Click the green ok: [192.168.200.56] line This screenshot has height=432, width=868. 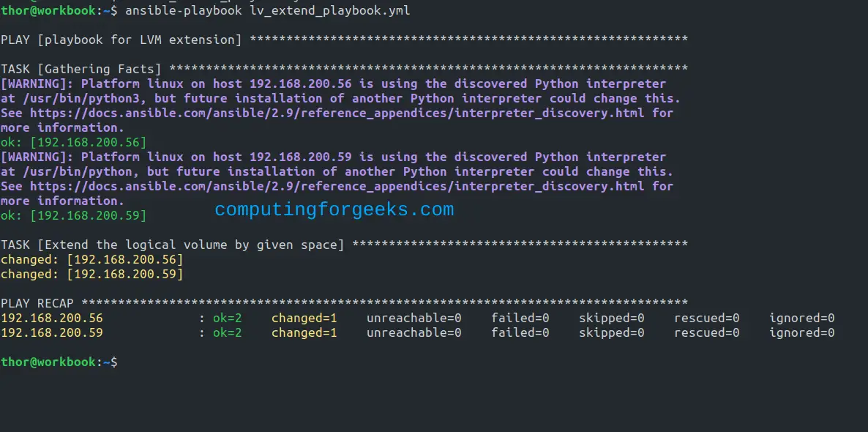(73, 142)
